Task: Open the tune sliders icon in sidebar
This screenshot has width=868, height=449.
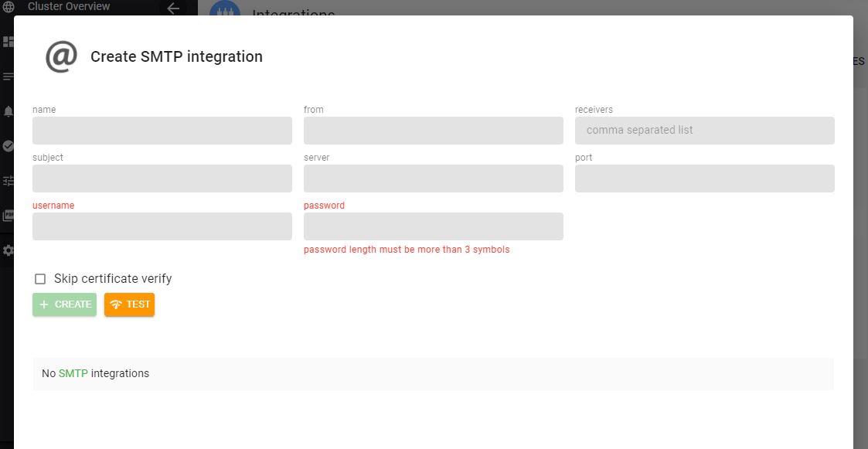Action: 8,181
